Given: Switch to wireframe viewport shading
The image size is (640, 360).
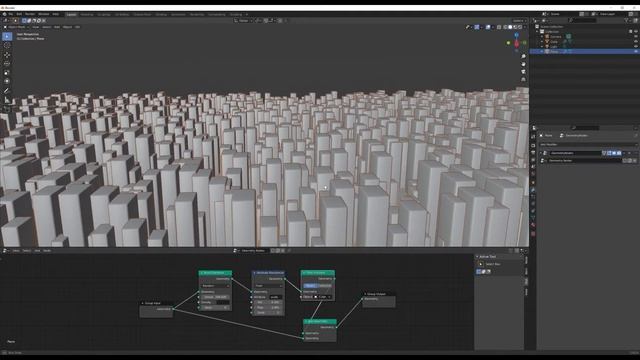Looking at the screenshot, I should point(505,27).
